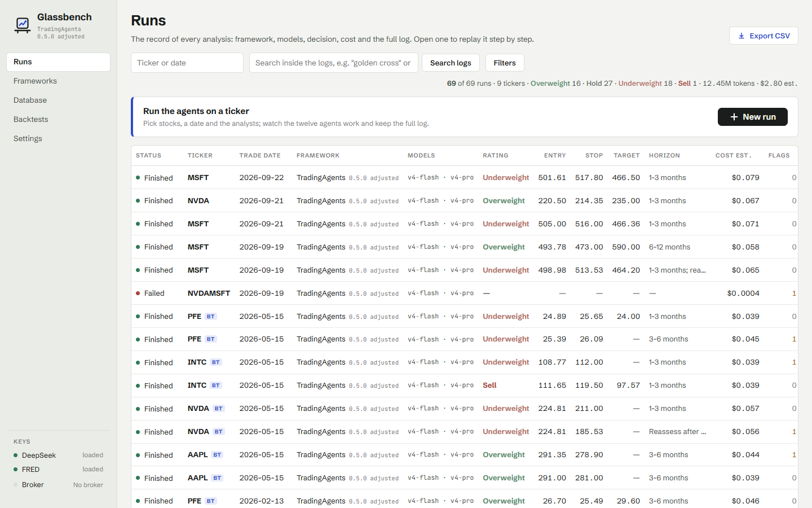Viewport: 812px width, 508px height.
Task: Click target price 590.00
Action: point(626,247)
